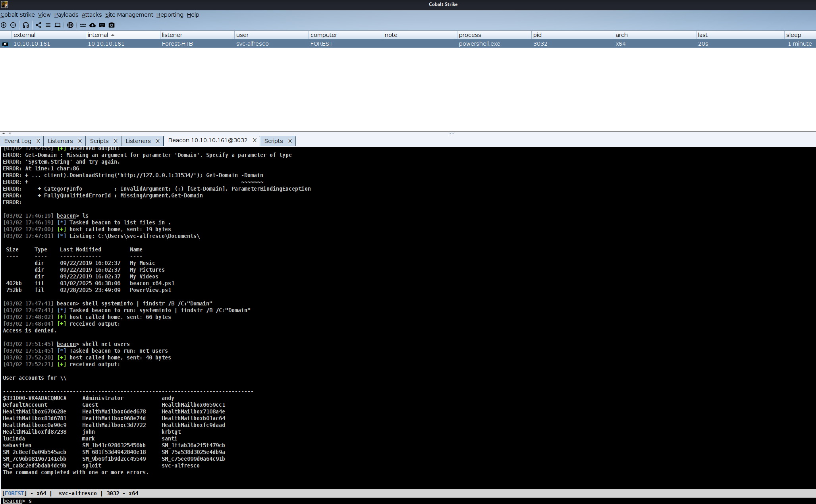Screen dimensions: 816x504
Task: View credentials with asterisks icon
Action: (83, 25)
